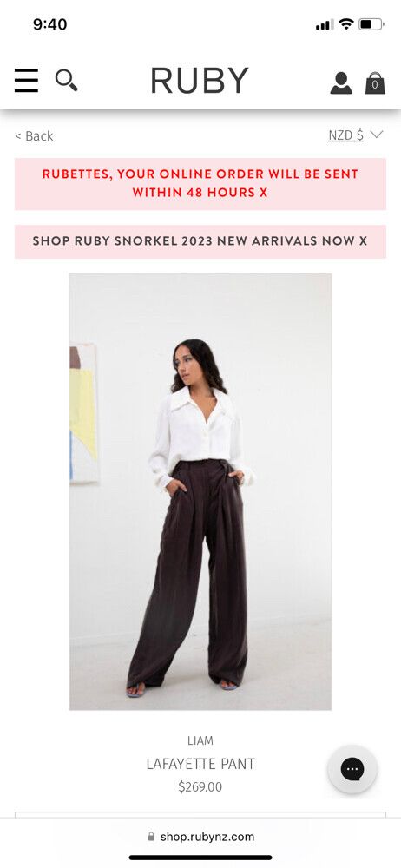View the shopping bag cart
Viewport: 401px width, 868px height.
point(375,83)
